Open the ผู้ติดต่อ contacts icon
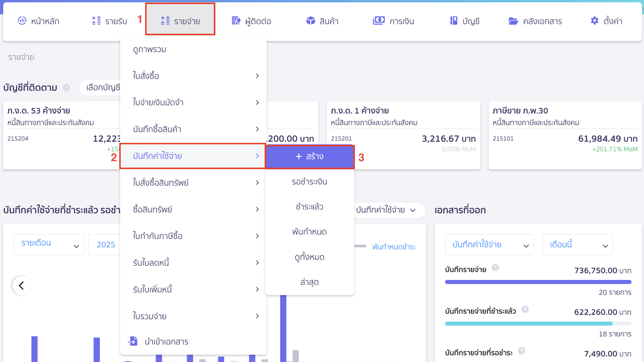The image size is (644, 362). (236, 21)
